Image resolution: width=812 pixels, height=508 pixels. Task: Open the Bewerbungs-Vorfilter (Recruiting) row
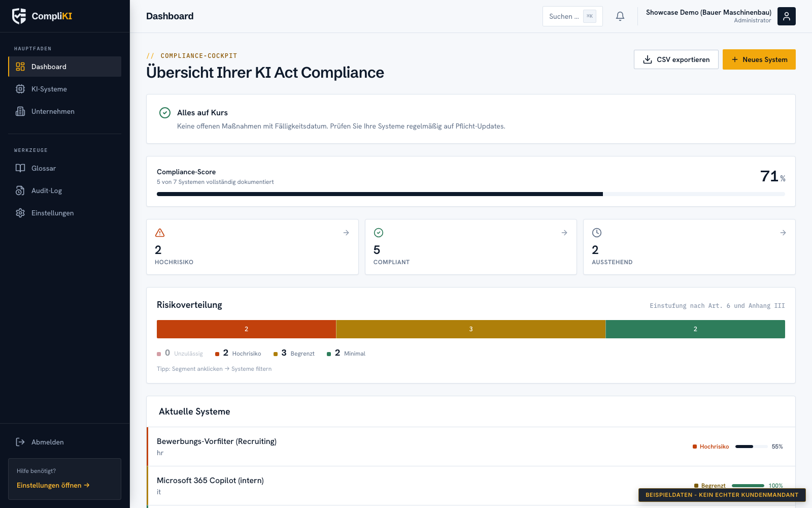pos(471,447)
